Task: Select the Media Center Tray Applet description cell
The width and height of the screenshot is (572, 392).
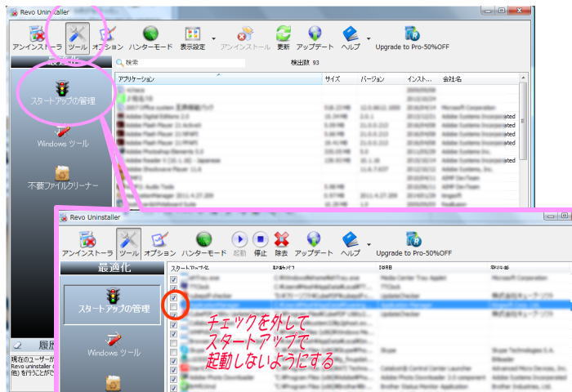Action: 413,278
